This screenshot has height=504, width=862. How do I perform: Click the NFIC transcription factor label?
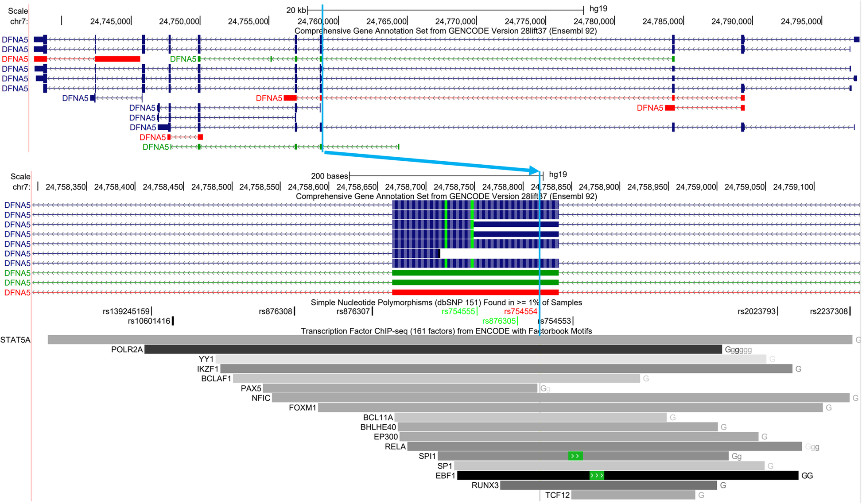[x=261, y=398]
